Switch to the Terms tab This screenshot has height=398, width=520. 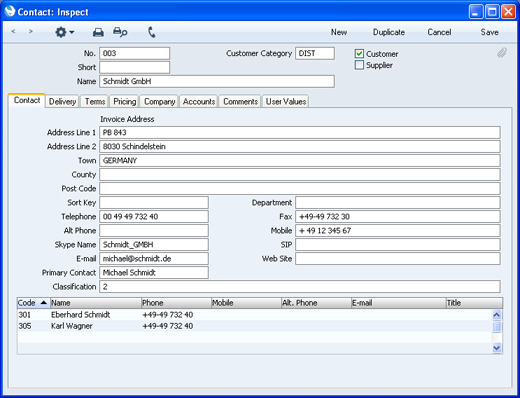coord(95,101)
